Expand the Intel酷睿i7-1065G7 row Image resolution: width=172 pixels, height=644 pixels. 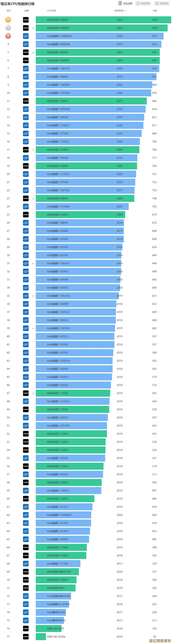(33, 263)
